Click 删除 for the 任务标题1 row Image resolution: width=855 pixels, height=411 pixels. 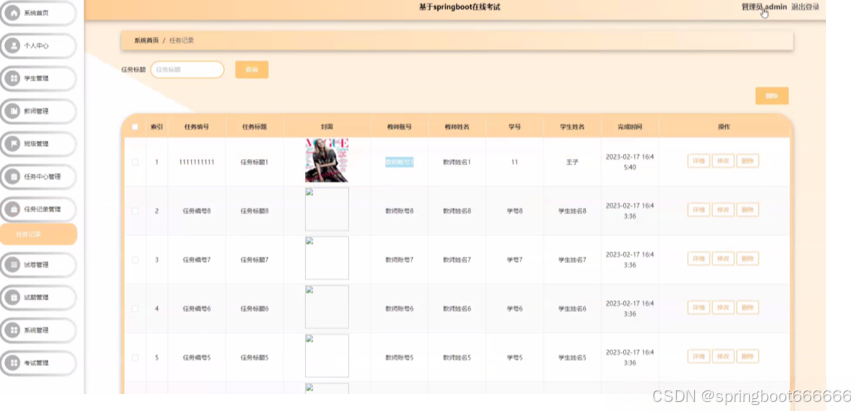click(748, 161)
